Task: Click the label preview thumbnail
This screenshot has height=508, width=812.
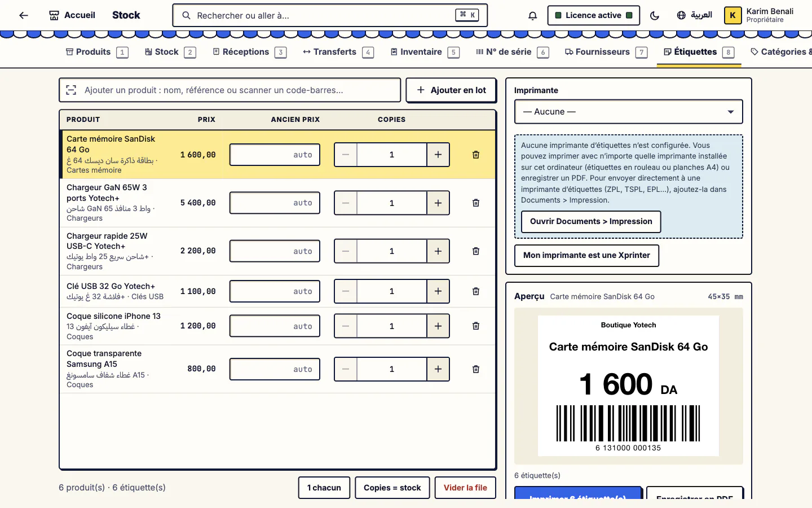Action: (628, 386)
